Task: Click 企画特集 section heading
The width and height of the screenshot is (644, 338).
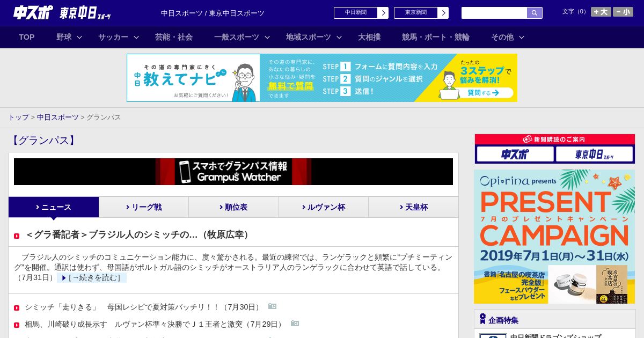Action: point(503,320)
